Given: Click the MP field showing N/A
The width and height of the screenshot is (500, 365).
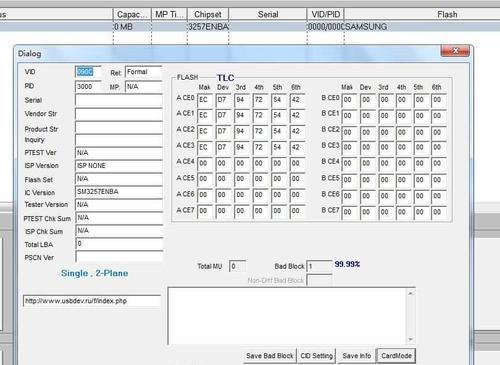Looking at the screenshot, I should [144, 87].
